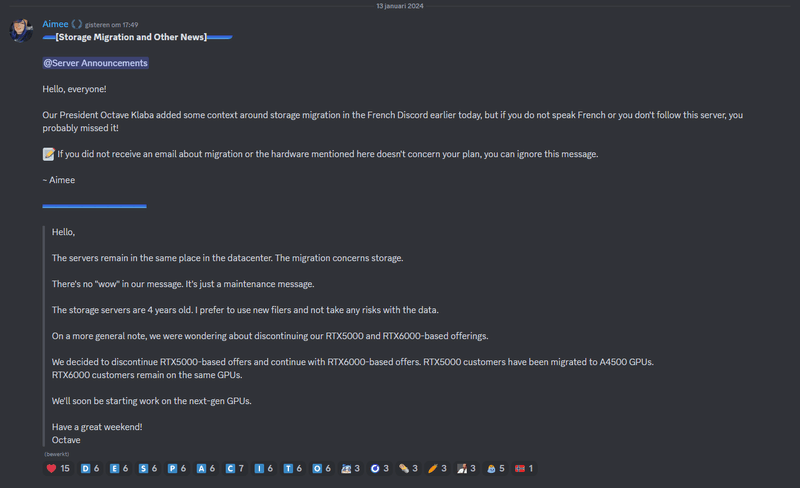The width and height of the screenshot is (800, 488).
Task: Click the Norwegian flag reaction
Action: [x=524, y=469]
